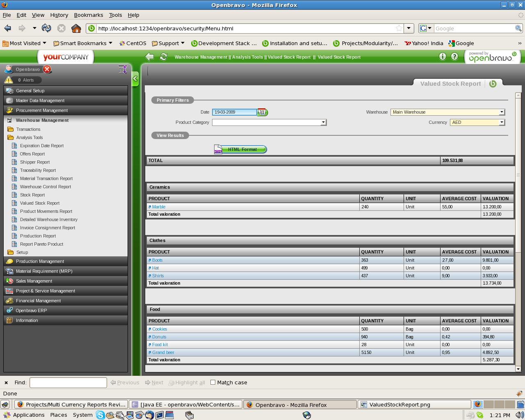
Task: Click the Date input field
Action: (234, 112)
